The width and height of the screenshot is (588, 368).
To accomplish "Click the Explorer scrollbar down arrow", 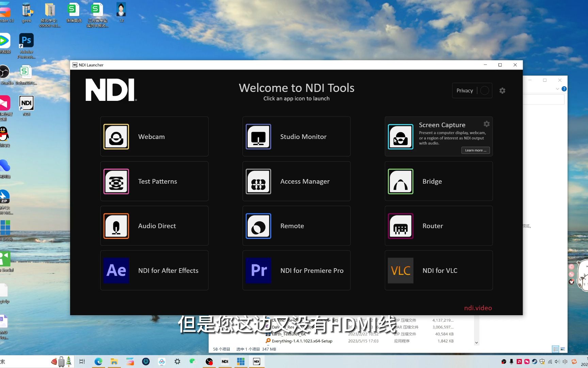I will pyautogui.click(x=476, y=343).
